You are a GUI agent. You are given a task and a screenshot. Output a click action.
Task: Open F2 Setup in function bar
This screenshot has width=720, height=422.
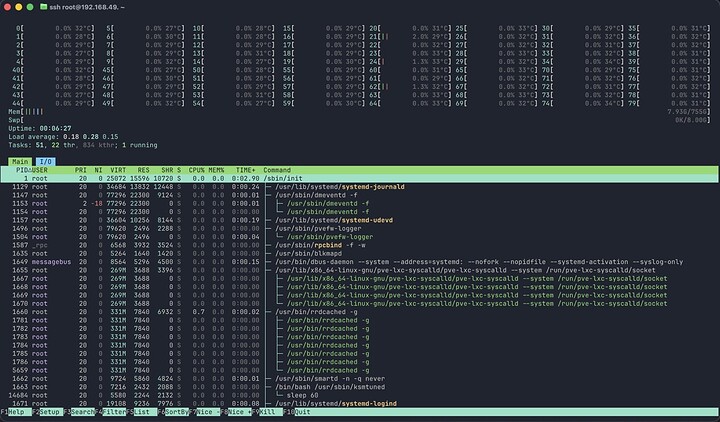(x=47, y=412)
